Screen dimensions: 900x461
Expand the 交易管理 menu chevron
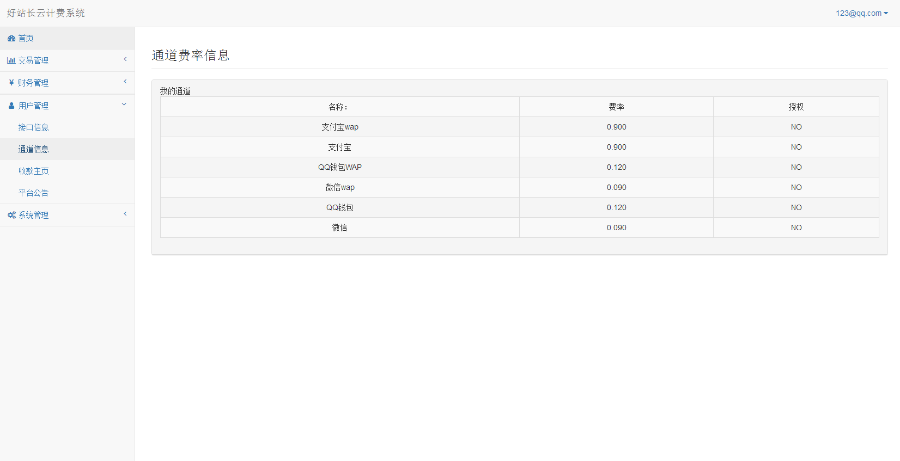(125, 61)
